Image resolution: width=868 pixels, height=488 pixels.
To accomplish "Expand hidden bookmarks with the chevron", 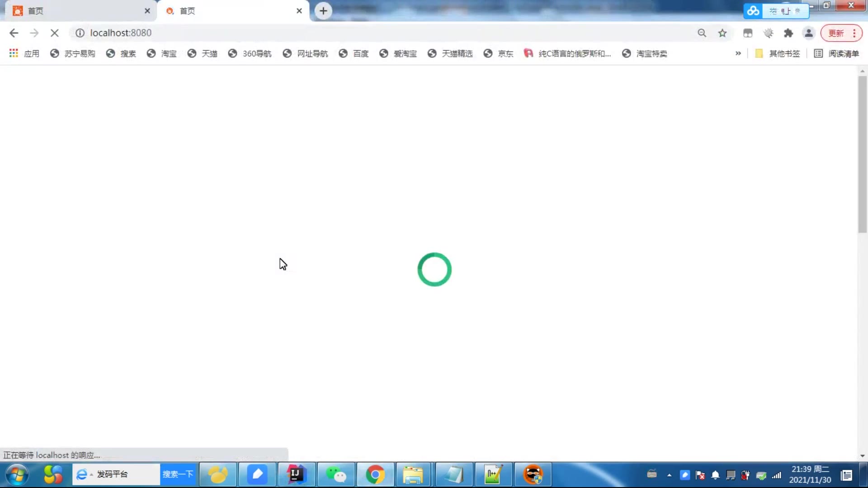I will (x=738, y=53).
